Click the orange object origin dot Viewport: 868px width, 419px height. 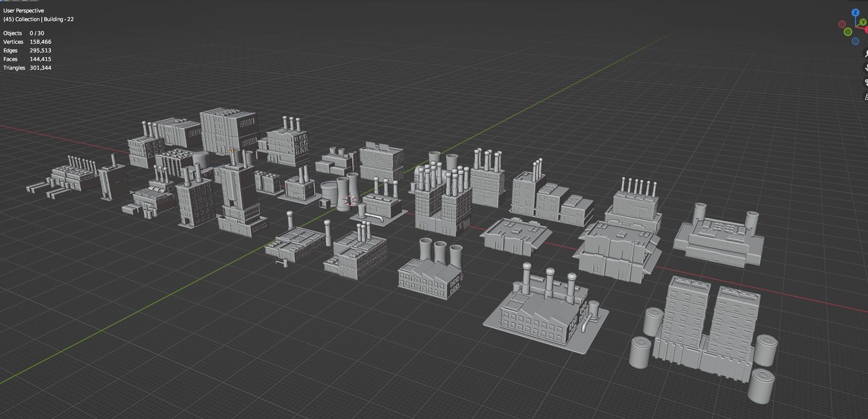click(232, 150)
